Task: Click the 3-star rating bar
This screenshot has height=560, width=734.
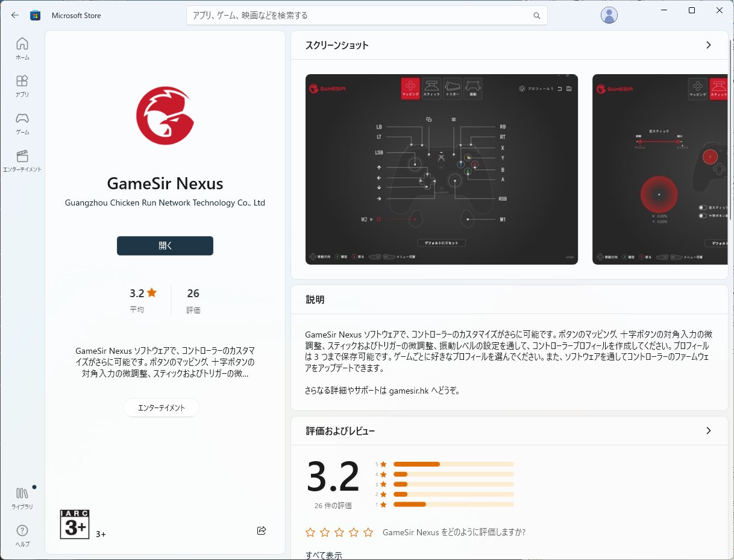Action: tap(454, 484)
